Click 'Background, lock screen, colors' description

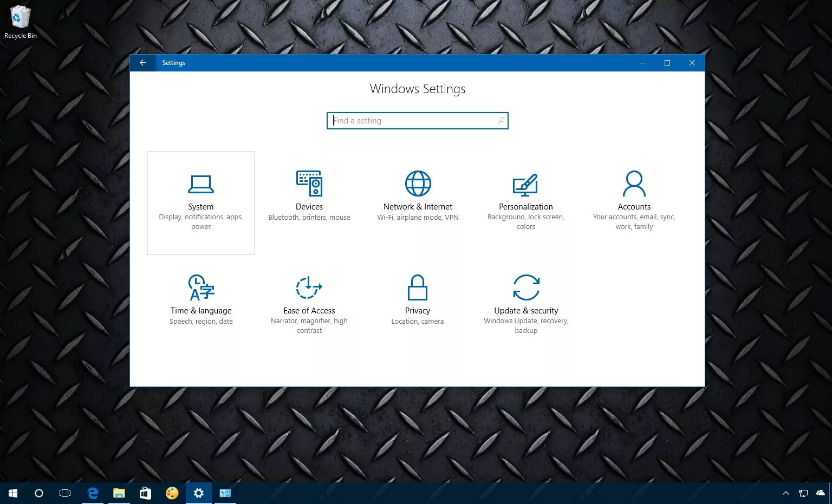(x=526, y=222)
